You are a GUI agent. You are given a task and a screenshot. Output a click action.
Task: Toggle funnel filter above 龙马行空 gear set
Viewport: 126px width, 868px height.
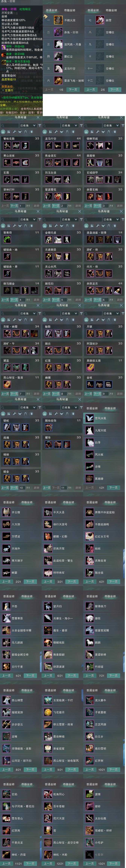click(81, 125)
